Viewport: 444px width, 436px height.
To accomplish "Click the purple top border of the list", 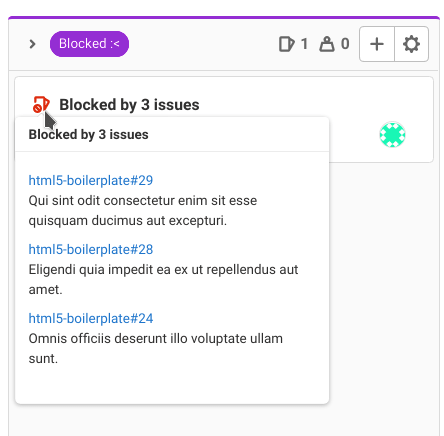I will [x=224, y=17].
